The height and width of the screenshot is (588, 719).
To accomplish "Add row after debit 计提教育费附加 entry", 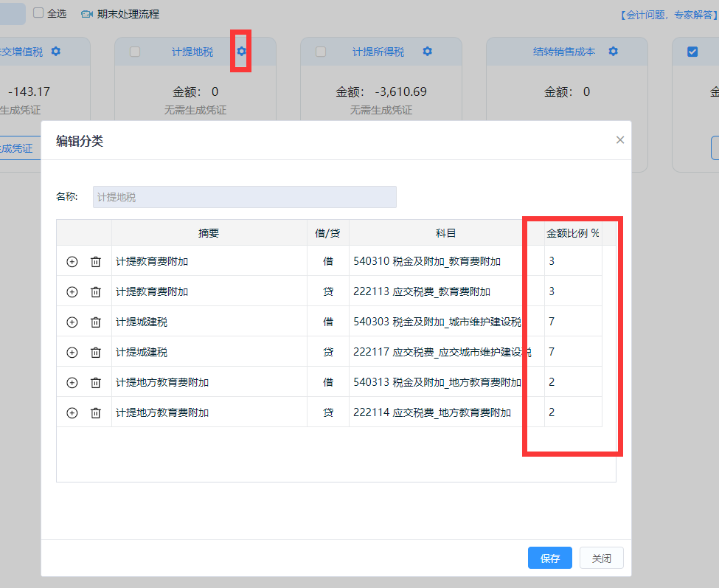I will pyautogui.click(x=72, y=261).
